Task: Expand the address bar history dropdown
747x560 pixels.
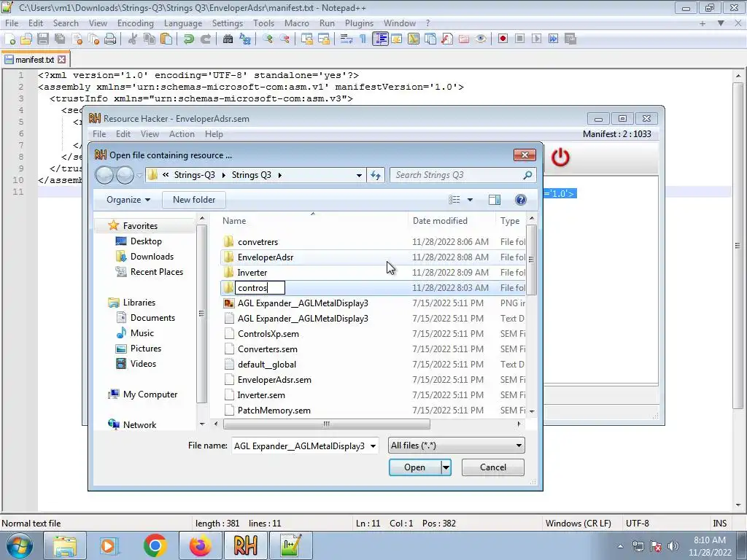Action: click(x=359, y=175)
